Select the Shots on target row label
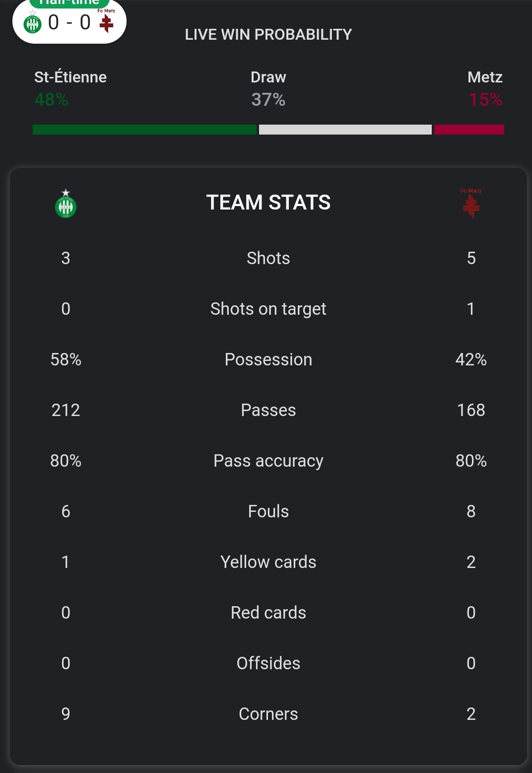The height and width of the screenshot is (773, 532). (268, 309)
